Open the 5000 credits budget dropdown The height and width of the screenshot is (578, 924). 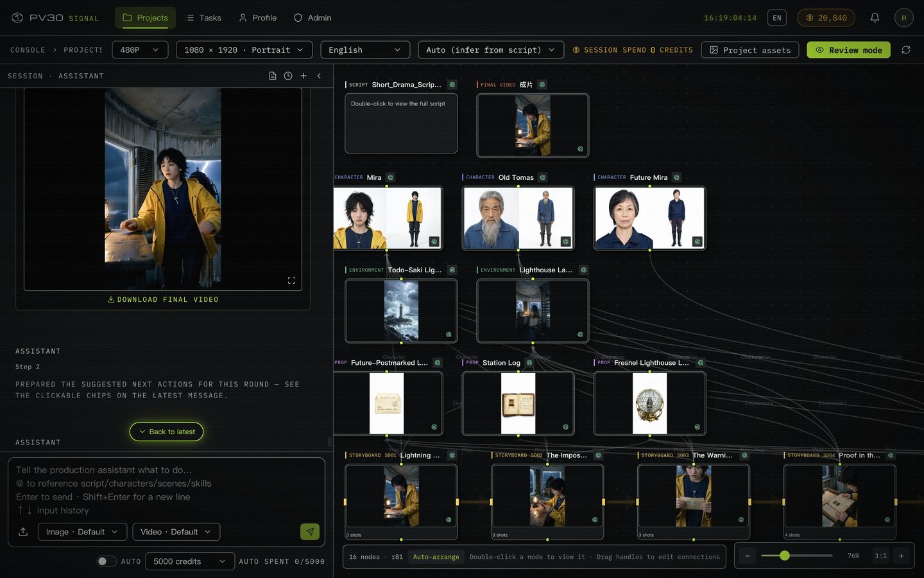tap(190, 561)
